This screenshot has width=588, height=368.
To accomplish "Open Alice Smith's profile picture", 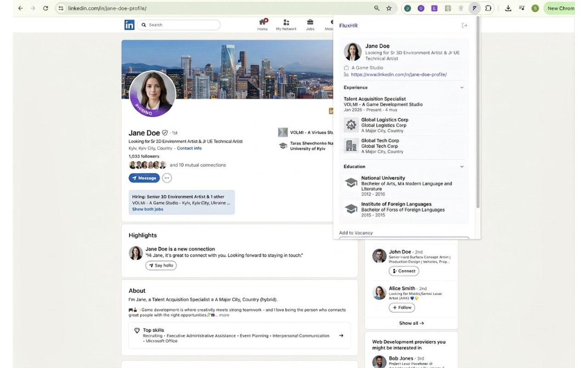I will tap(379, 293).
